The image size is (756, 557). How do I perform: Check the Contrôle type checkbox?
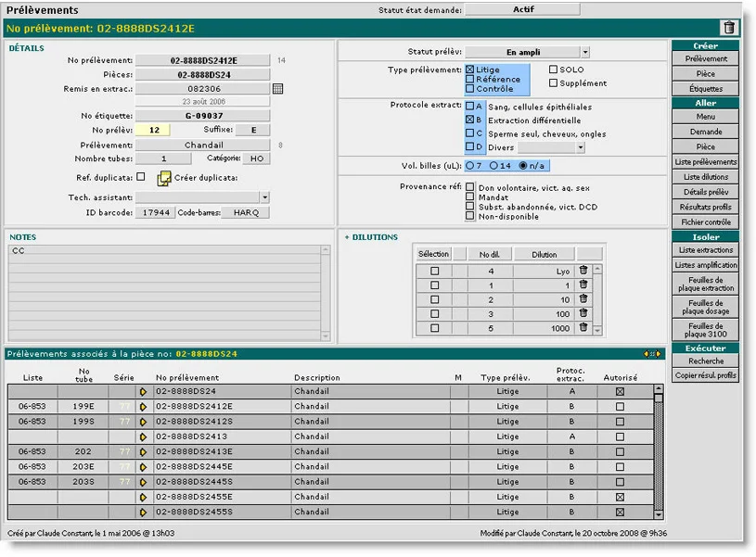click(469, 89)
